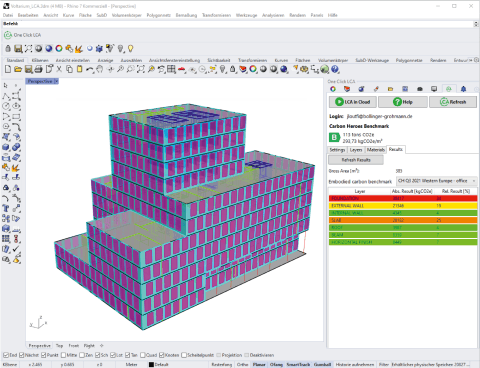Switch to the Materials tab
Viewport: 480px width, 368px height.
click(x=376, y=150)
